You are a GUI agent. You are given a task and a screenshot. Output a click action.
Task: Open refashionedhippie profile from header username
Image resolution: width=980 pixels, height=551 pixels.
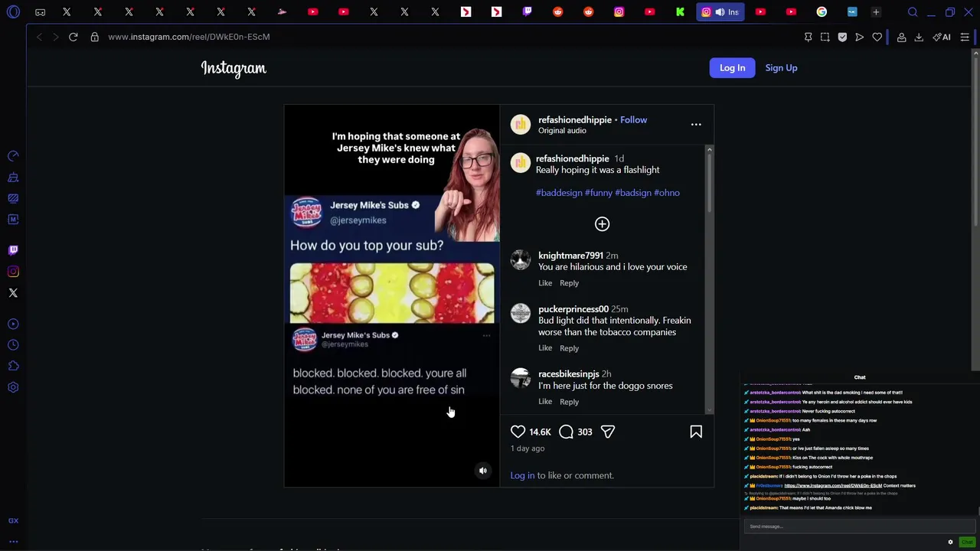[575, 120]
